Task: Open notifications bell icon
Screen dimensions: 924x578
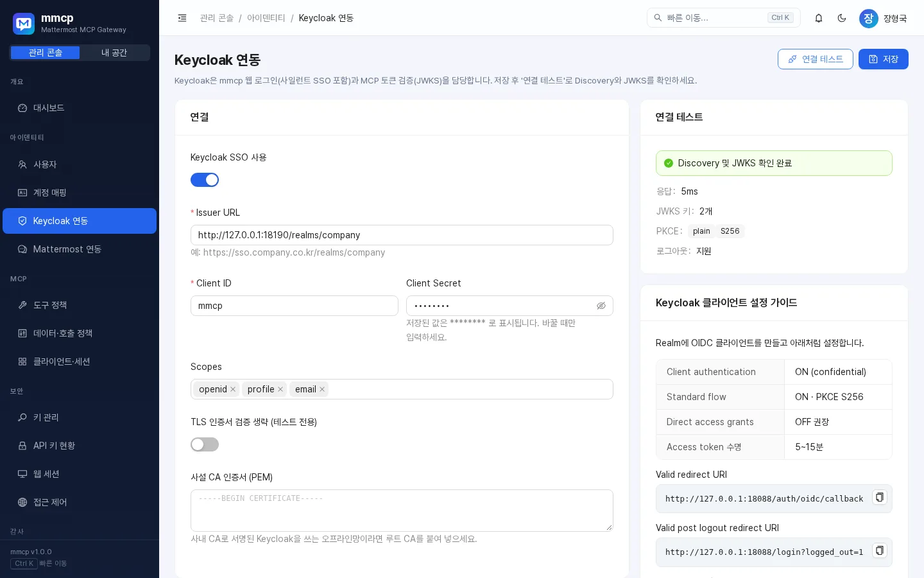Action: pyautogui.click(x=819, y=18)
